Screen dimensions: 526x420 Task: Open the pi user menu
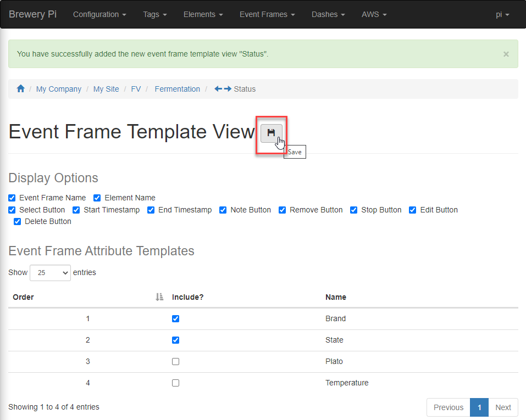click(x=502, y=14)
